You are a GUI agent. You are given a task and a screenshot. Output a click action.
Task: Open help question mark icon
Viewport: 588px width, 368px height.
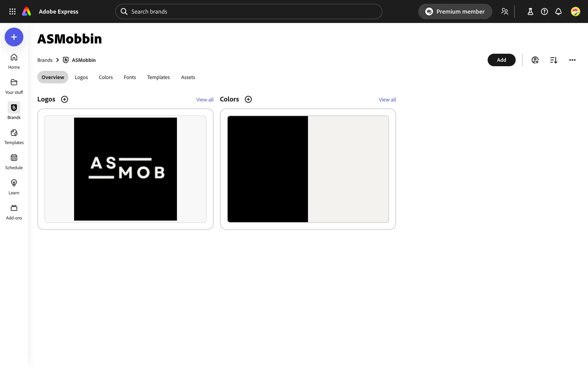click(x=544, y=12)
